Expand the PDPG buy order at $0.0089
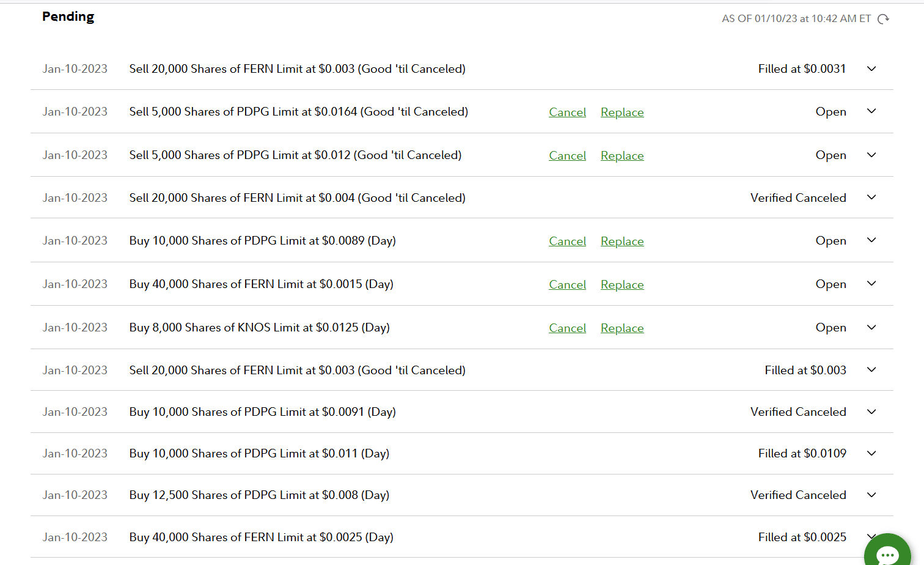The height and width of the screenshot is (565, 924). (x=871, y=240)
